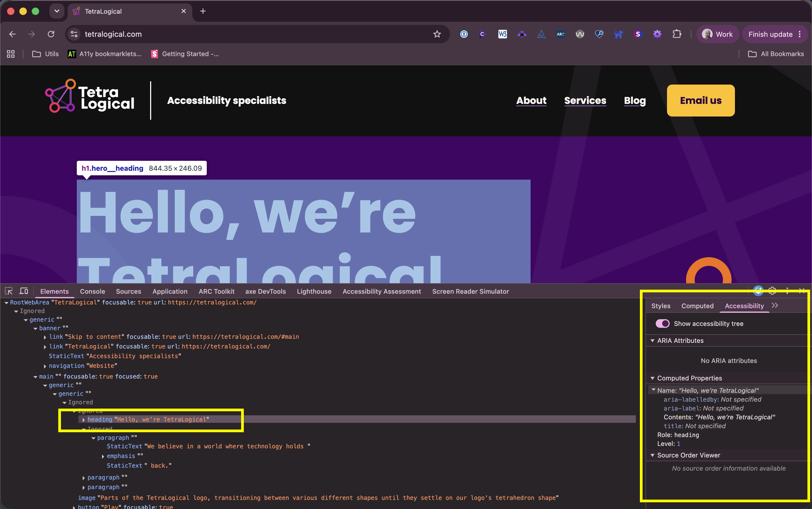
Task: Open the Work profile menu
Action: tap(717, 34)
